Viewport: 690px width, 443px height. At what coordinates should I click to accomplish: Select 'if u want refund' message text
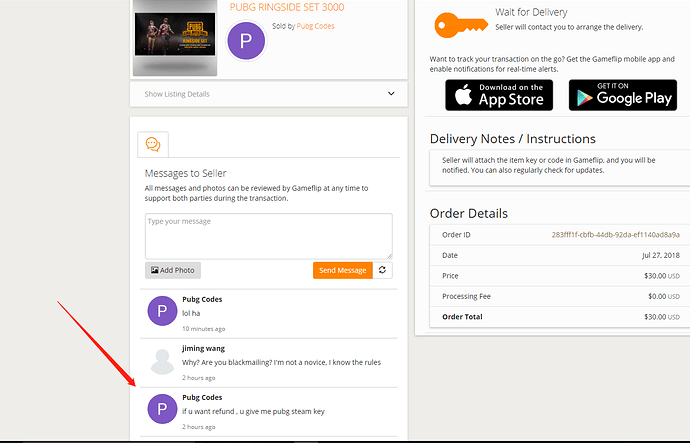[x=253, y=411]
